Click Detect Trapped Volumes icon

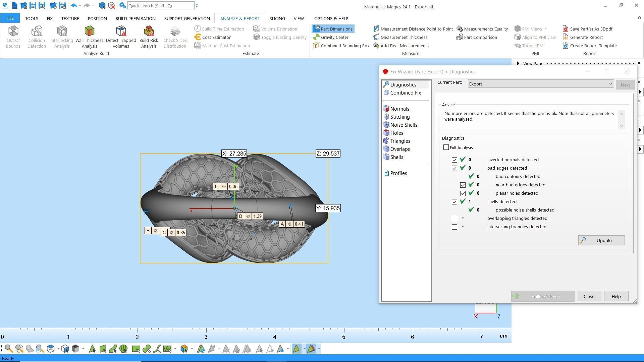pos(121,36)
